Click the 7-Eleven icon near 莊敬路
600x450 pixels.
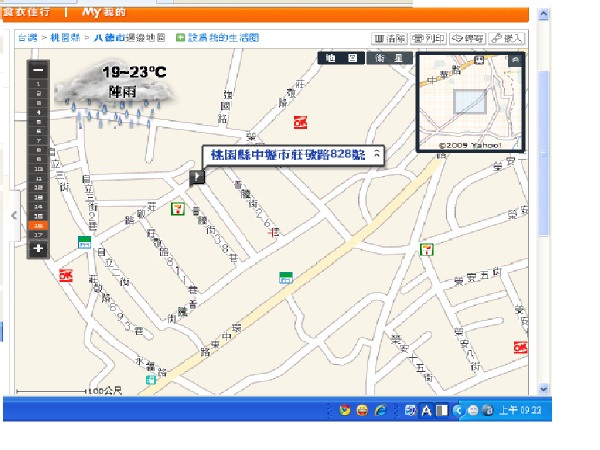tap(178, 209)
